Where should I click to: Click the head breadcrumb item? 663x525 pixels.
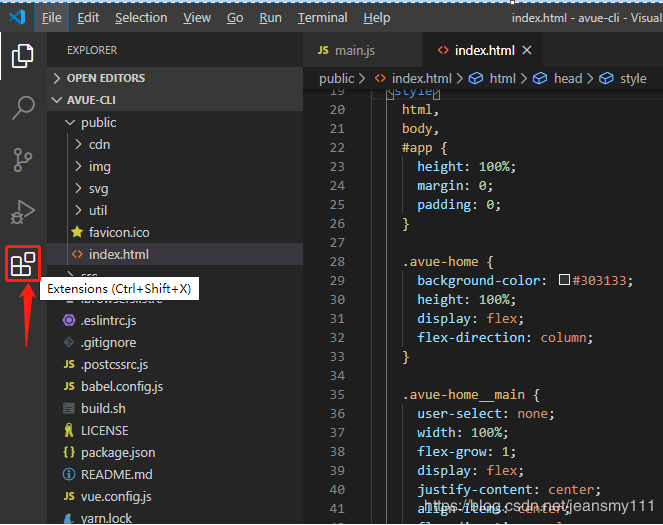[567, 78]
